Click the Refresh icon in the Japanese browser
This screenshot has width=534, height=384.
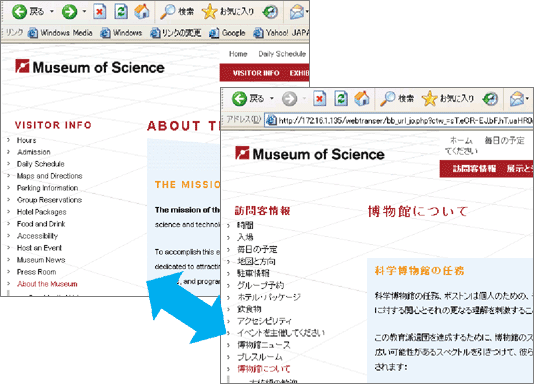click(x=341, y=99)
